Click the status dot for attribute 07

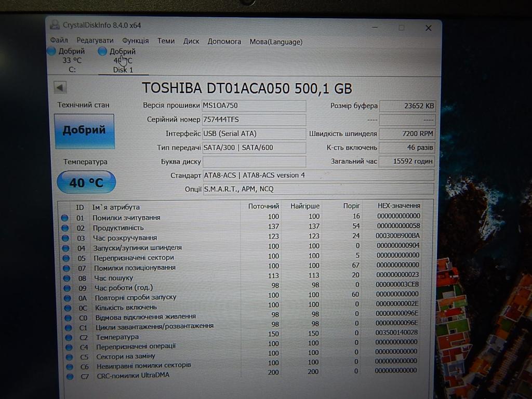[66, 269]
